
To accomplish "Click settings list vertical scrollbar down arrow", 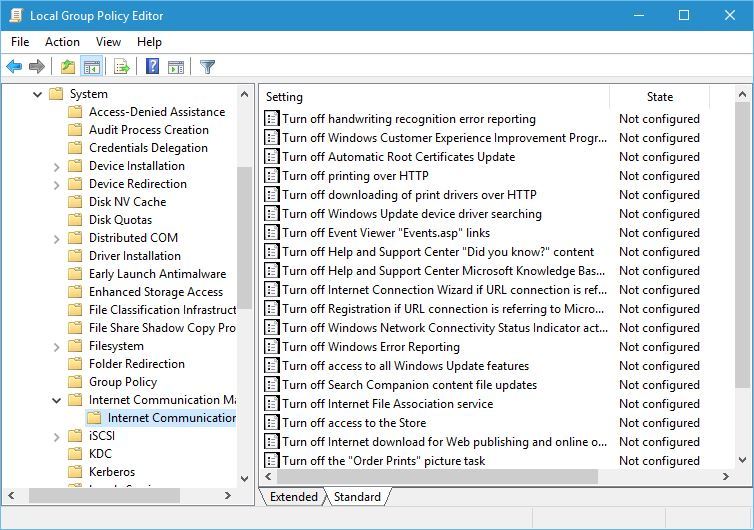I will [742, 460].
